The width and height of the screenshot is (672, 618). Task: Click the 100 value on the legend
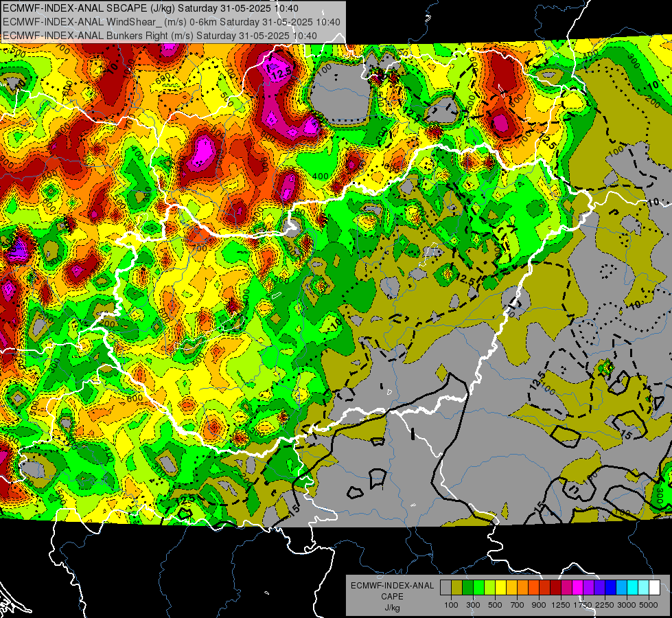451,605
